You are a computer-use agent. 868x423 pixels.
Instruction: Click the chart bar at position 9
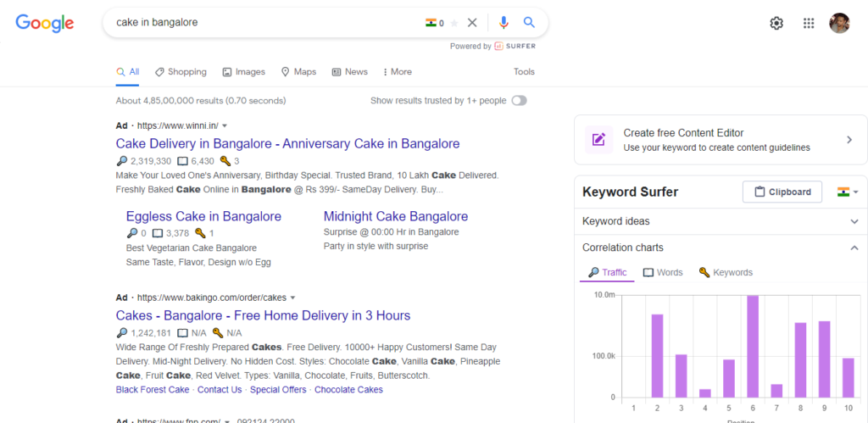pos(824,359)
